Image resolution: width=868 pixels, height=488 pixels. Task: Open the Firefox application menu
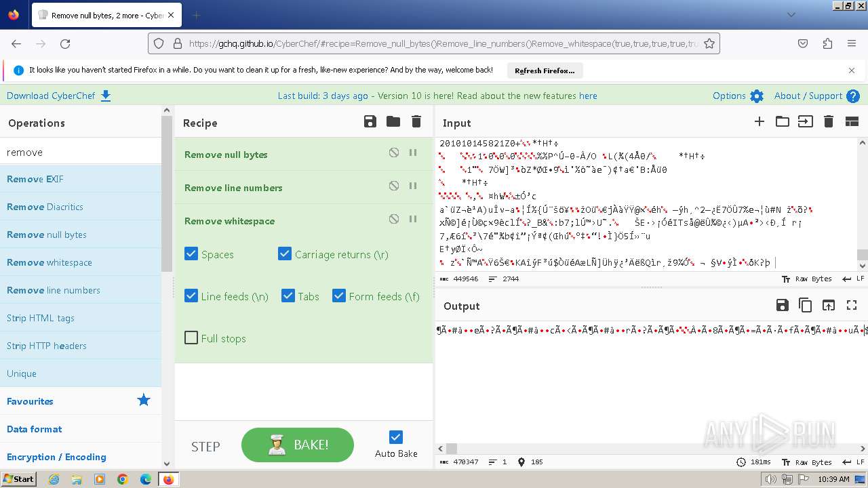852,43
